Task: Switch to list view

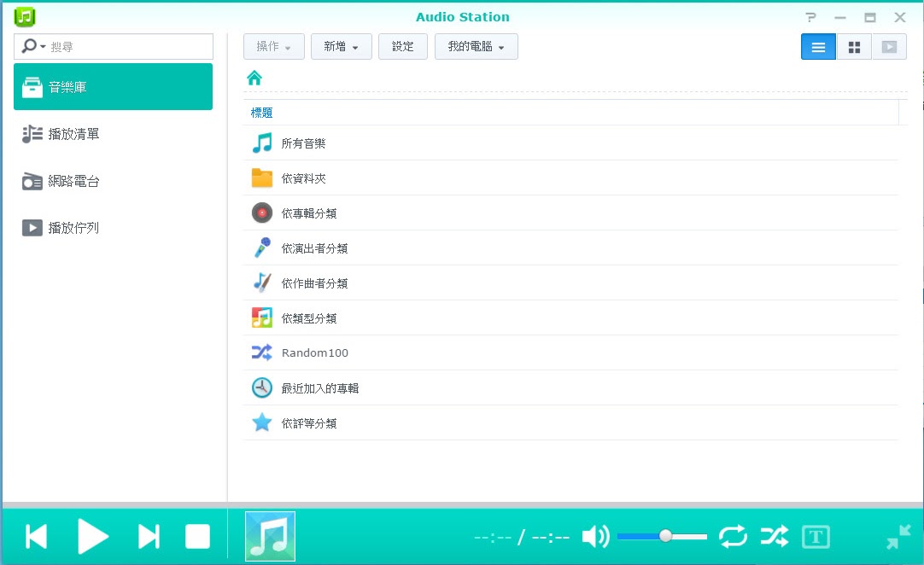Action: (x=818, y=47)
